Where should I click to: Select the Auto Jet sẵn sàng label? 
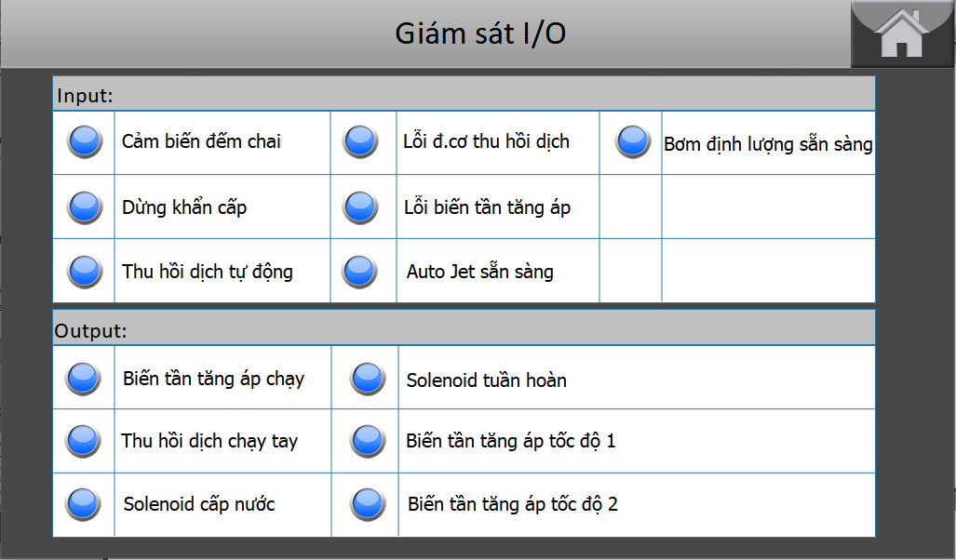[479, 272]
